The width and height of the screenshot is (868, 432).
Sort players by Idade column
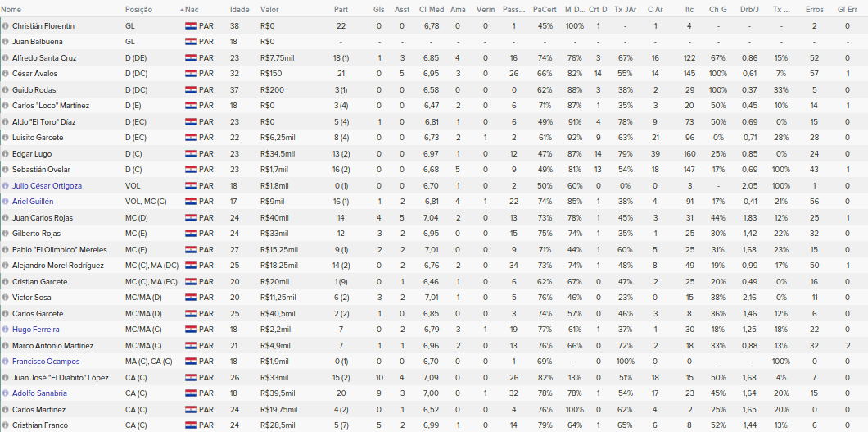pos(240,9)
